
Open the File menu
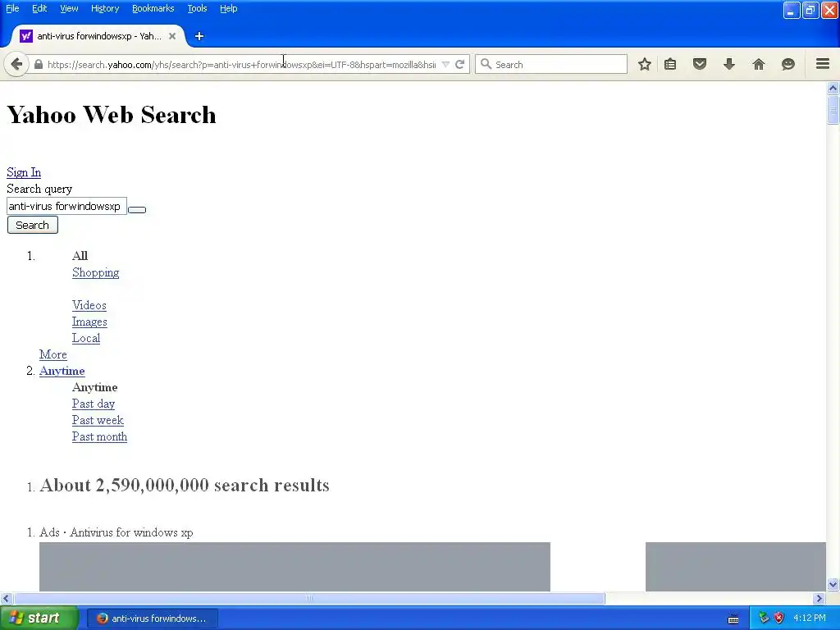(x=12, y=8)
